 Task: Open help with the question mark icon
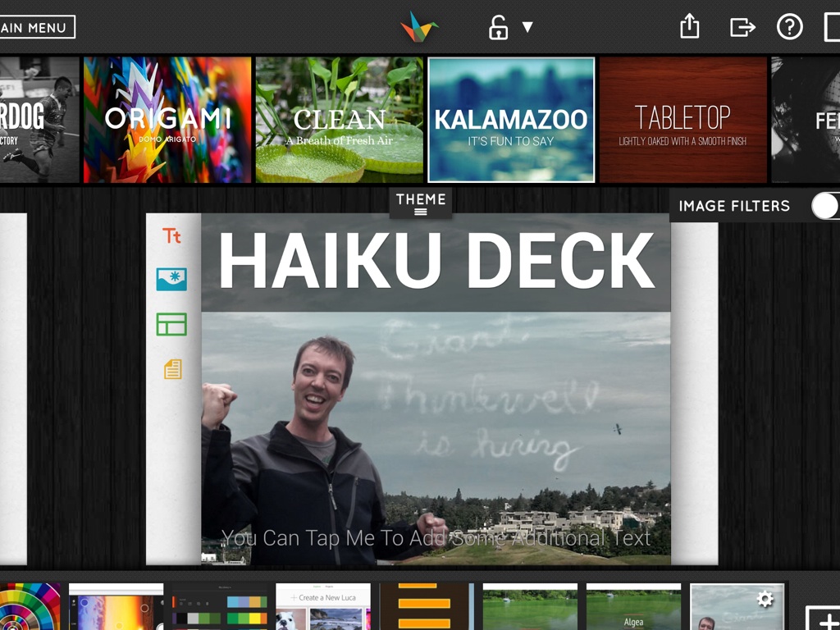(789, 27)
